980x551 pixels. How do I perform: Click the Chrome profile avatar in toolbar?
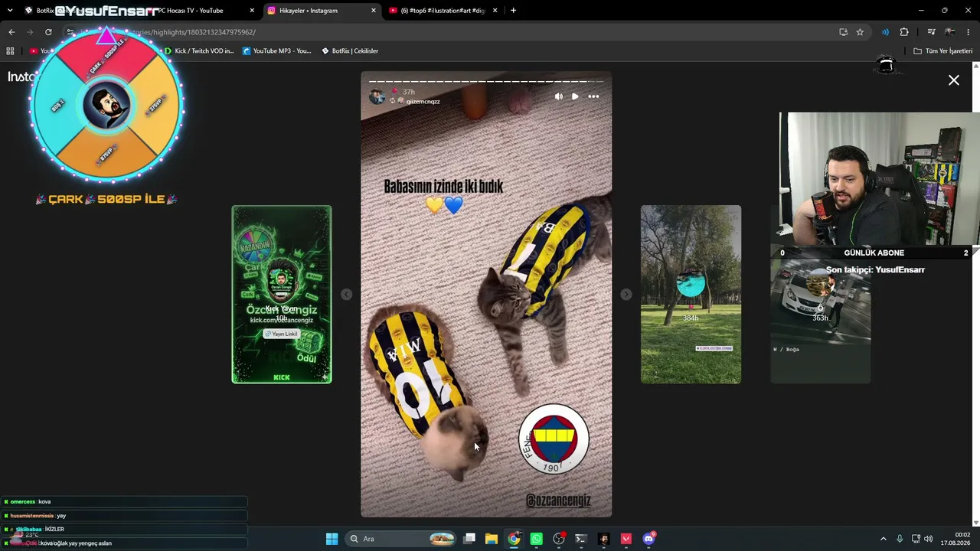click(x=950, y=32)
